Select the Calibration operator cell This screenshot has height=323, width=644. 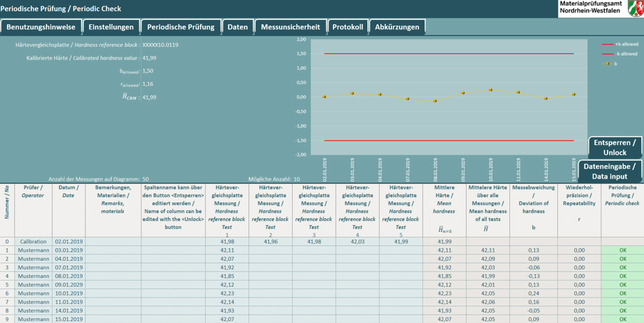click(x=33, y=242)
